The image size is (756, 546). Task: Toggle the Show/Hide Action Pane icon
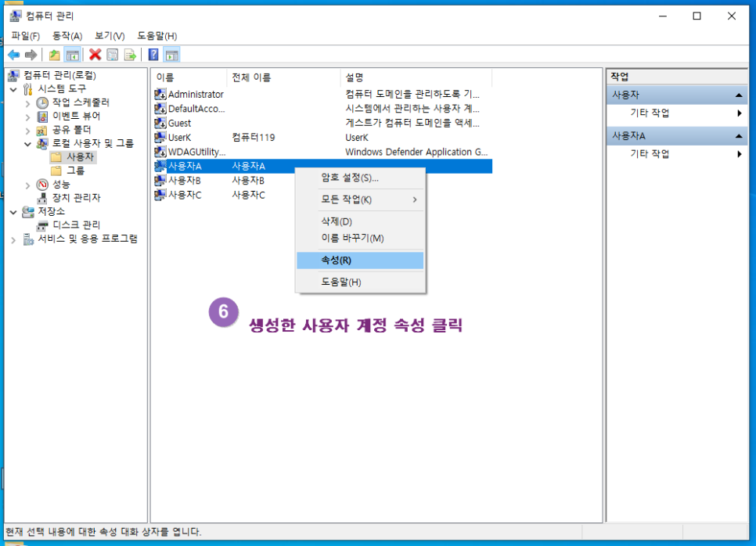[x=171, y=55]
